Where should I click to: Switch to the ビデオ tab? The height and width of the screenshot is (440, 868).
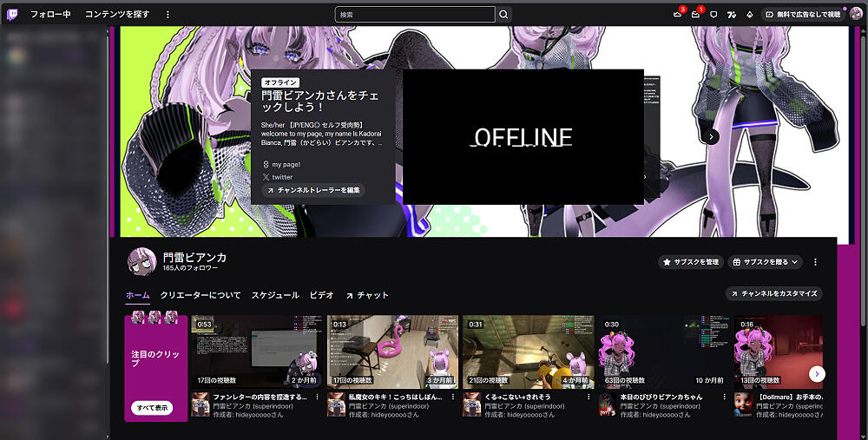click(322, 295)
